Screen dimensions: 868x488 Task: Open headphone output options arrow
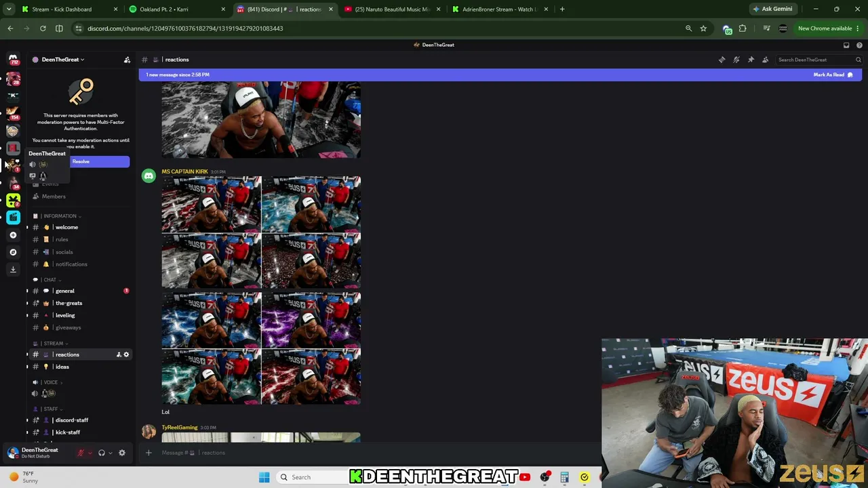(x=111, y=453)
